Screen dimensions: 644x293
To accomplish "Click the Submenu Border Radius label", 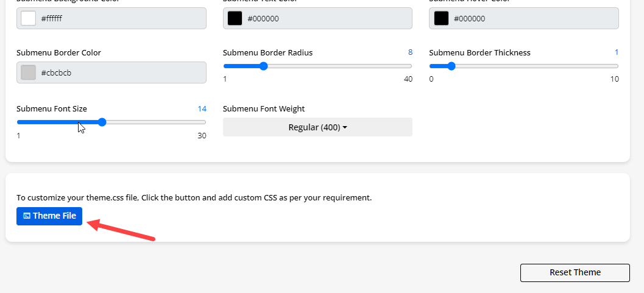I will point(267,53).
